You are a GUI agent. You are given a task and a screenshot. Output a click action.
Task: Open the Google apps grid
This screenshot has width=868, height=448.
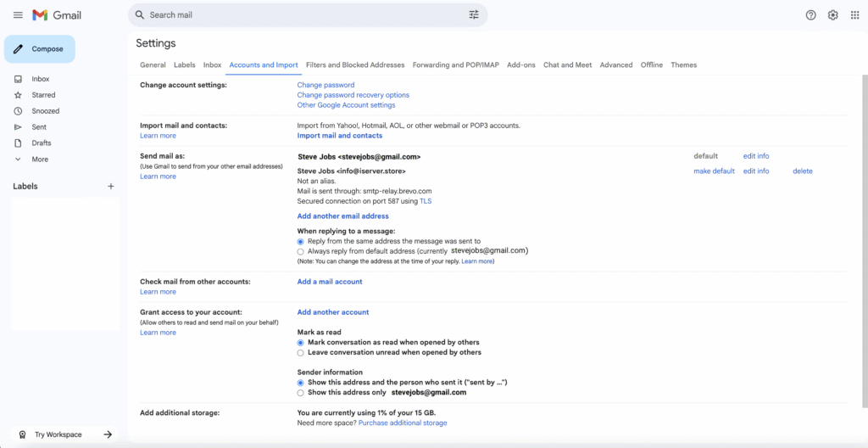854,15
